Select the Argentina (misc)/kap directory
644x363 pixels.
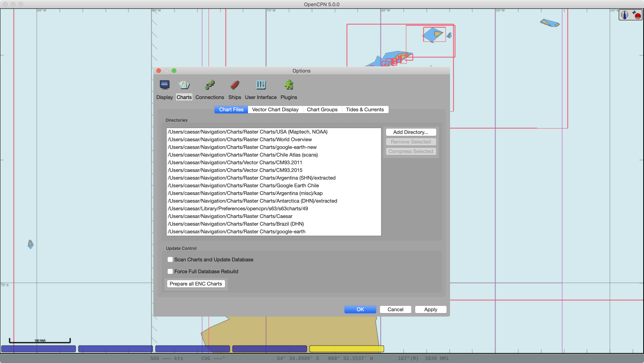274,193
